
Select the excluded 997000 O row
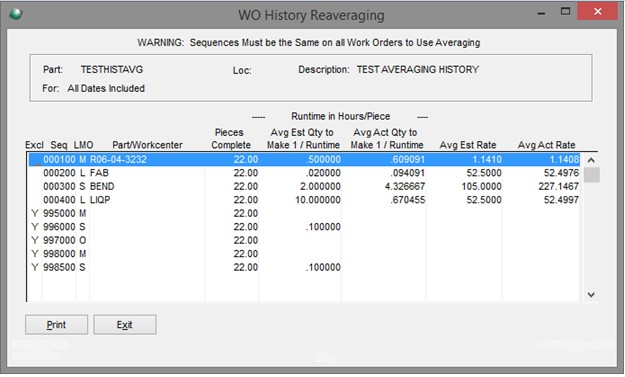click(x=304, y=240)
